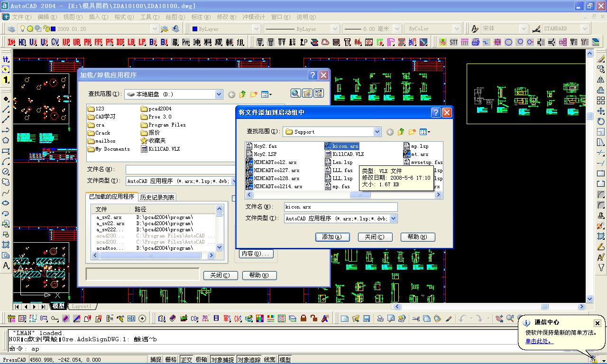Click the 单击此处 link in the notification balloon
607x364 pixels.
[539, 341]
